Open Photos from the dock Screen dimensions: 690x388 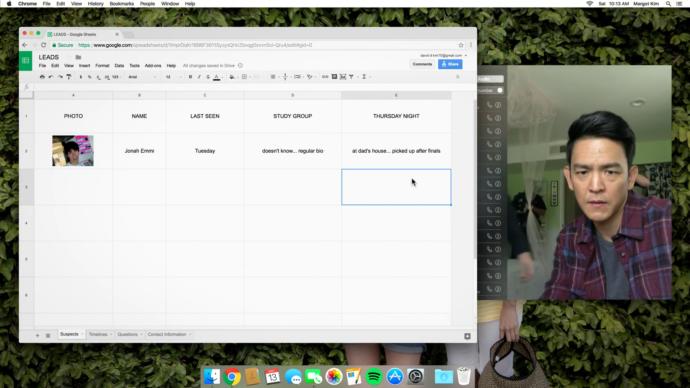334,377
